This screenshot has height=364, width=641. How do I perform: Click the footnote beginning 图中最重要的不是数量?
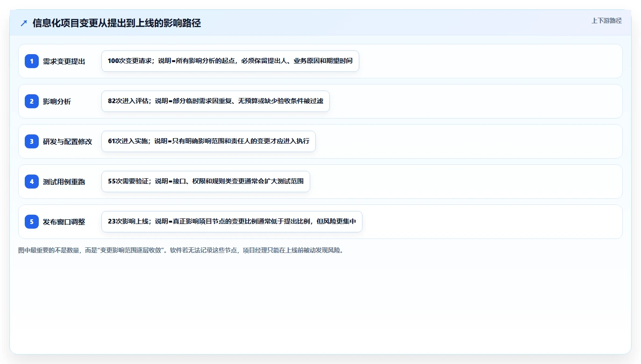coord(182,250)
